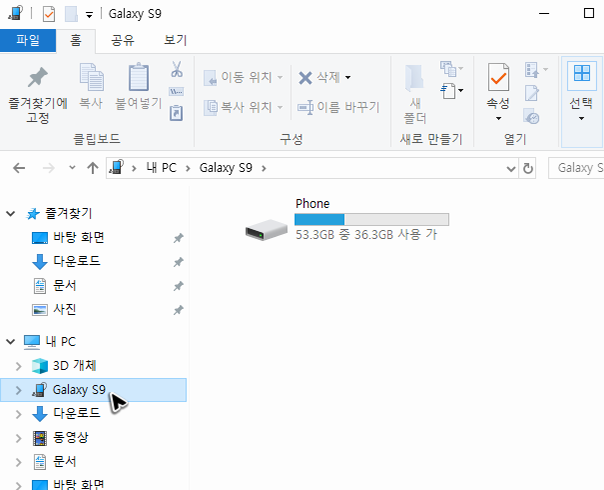
Task: Select 사진 under 즐겨찾기
Action: pyautogui.click(x=65, y=309)
